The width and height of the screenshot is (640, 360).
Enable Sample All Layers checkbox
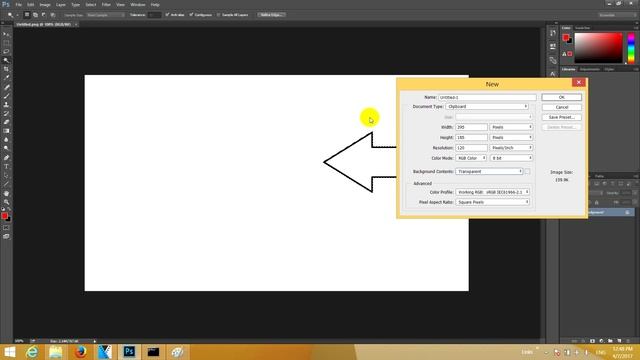click(x=219, y=15)
